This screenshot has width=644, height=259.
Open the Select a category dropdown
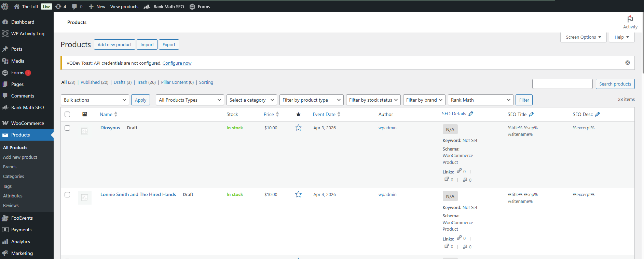[x=252, y=100]
